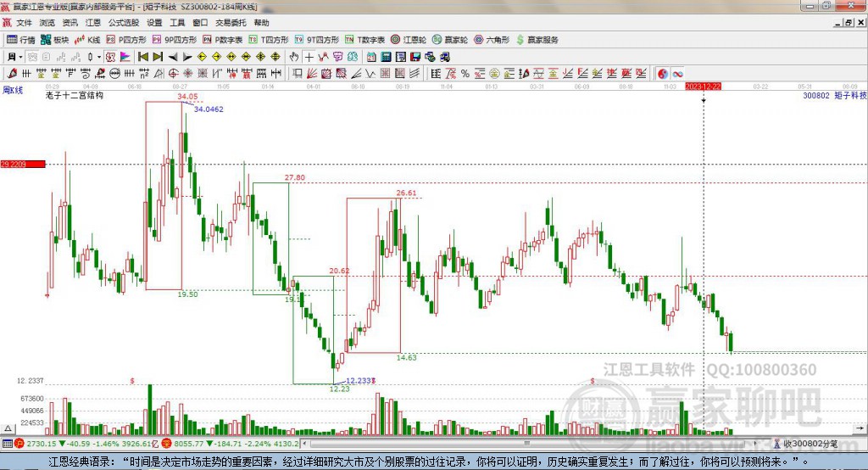The width and height of the screenshot is (868, 470).
Task: Click the 12.23 low price label
Action: tap(339, 389)
